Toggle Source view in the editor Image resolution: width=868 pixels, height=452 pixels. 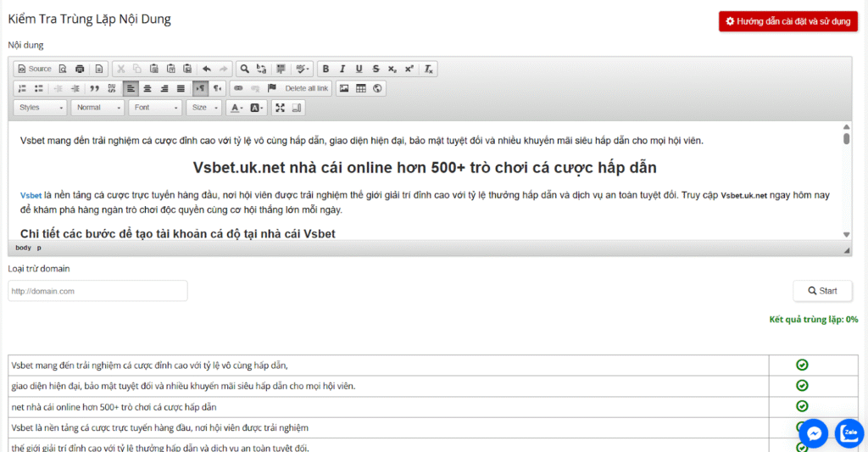coord(35,69)
